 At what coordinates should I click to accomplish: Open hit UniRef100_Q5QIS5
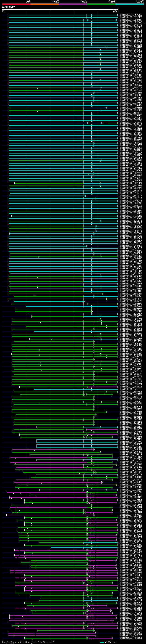[131, 72]
